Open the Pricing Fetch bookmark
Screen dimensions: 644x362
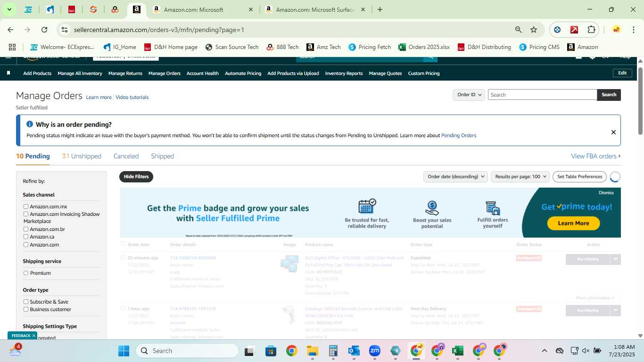tap(370, 47)
